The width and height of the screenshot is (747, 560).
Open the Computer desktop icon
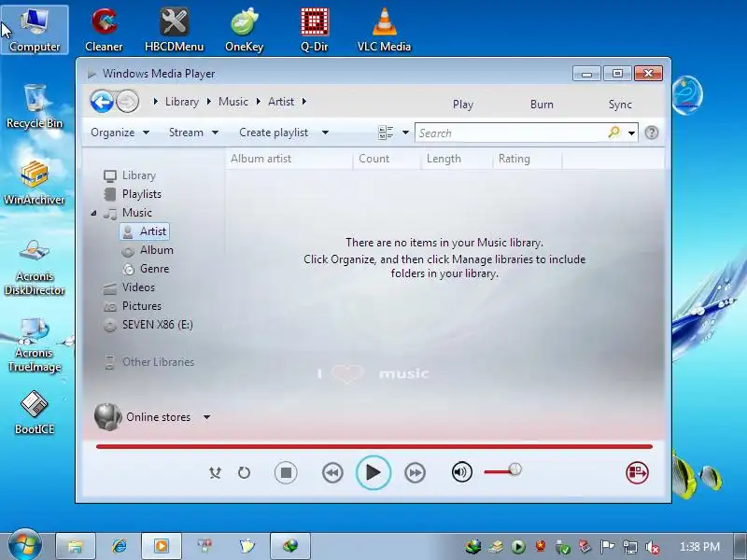(x=35, y=30)
